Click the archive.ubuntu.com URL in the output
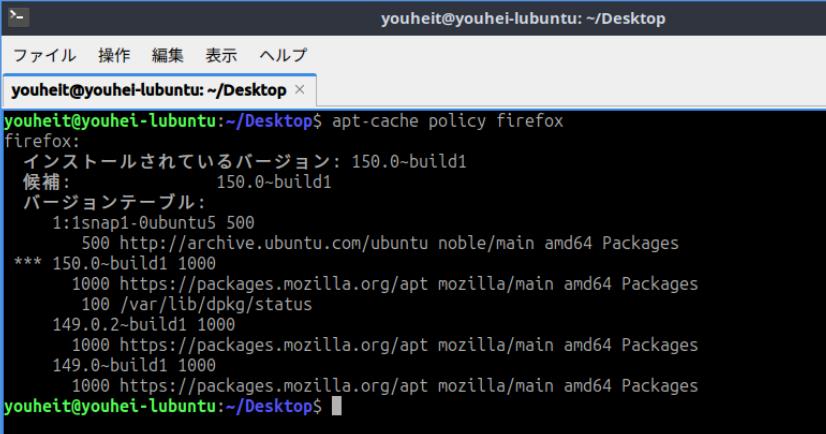 (274, 243)
